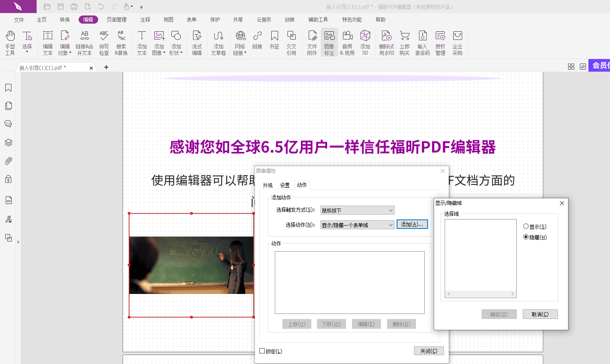Enable the 锁定 checkbox in 图像属性
Image resolution: width=610 pixels, height=364 pixels.
tap(263, 351)
